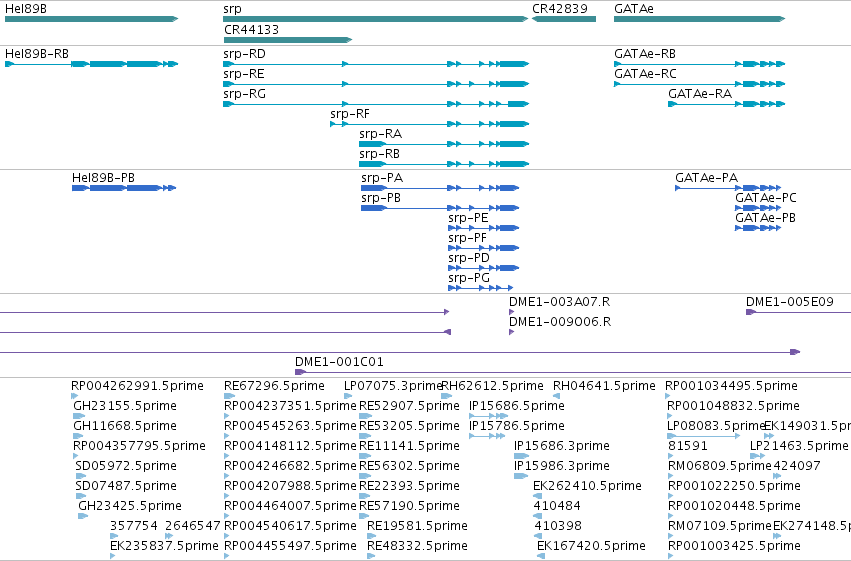Select the srp-PG protein feature
Image resolution: width=851 pixels, height=561 pixels.
pos(480,288)
